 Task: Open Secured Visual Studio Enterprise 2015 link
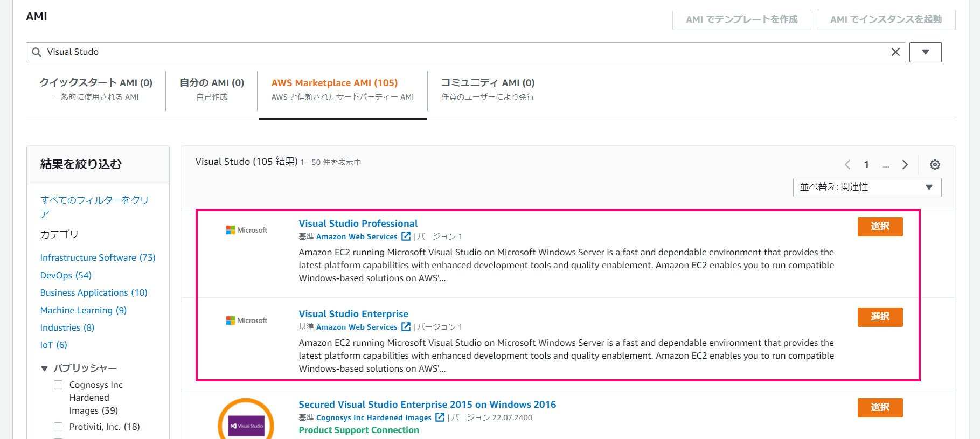(427, 405)
